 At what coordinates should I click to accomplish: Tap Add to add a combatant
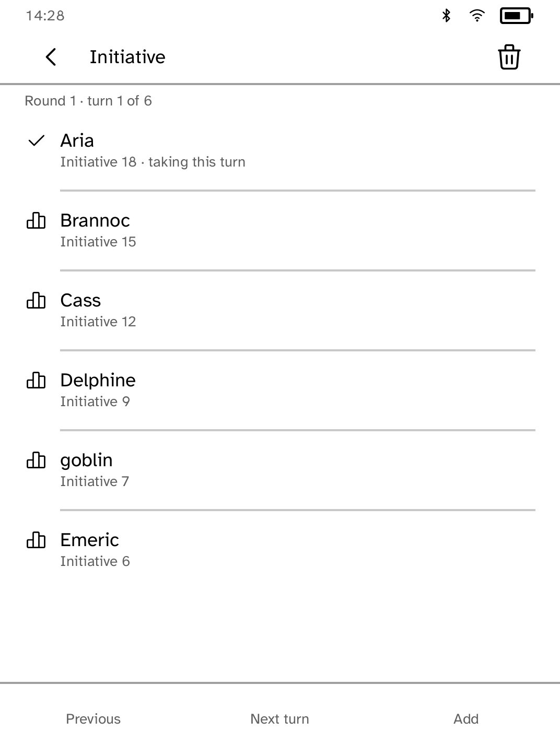tap(466, 719)
